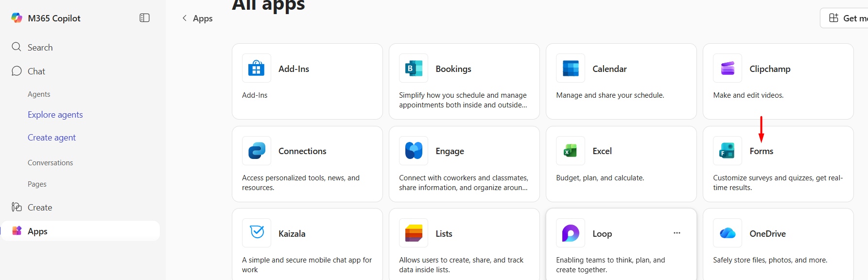The image size is (868, 280).
Task: Click the Create agent link
Action: click(52, 138)
